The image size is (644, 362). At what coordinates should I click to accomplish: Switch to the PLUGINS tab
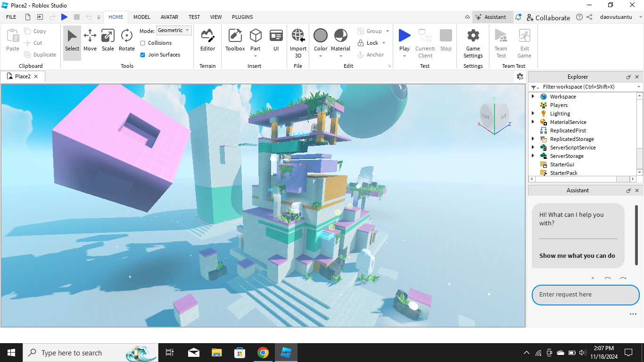point(242,17)
